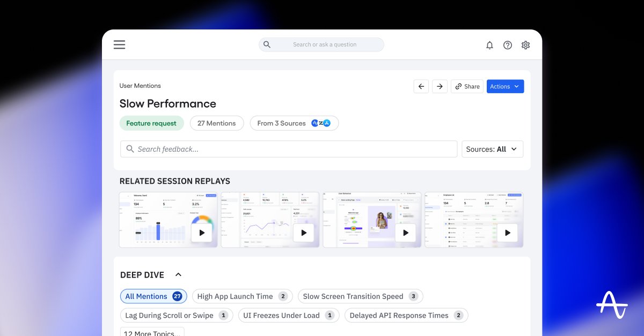Click the Amplitude logo in corner

coord(612,305)
